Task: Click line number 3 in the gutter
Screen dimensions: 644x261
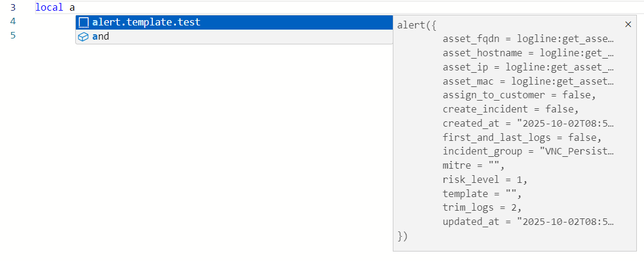Action: (x=13, y=8)
